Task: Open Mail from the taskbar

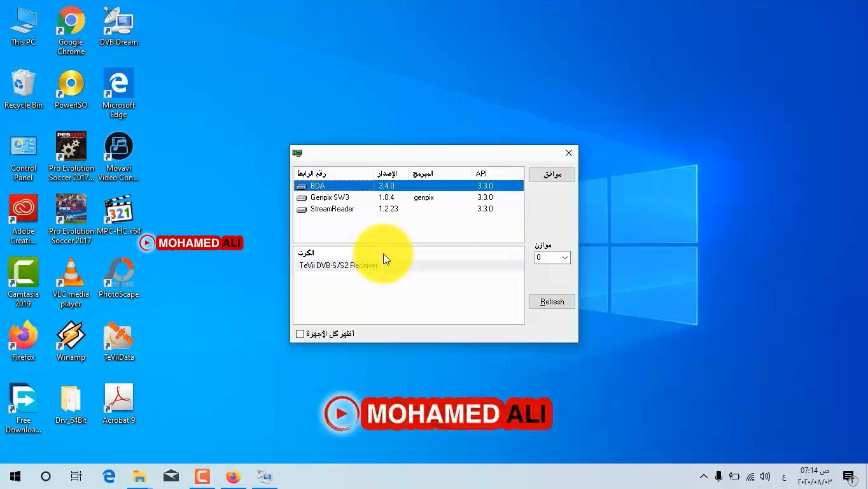Action: [171, 476]
